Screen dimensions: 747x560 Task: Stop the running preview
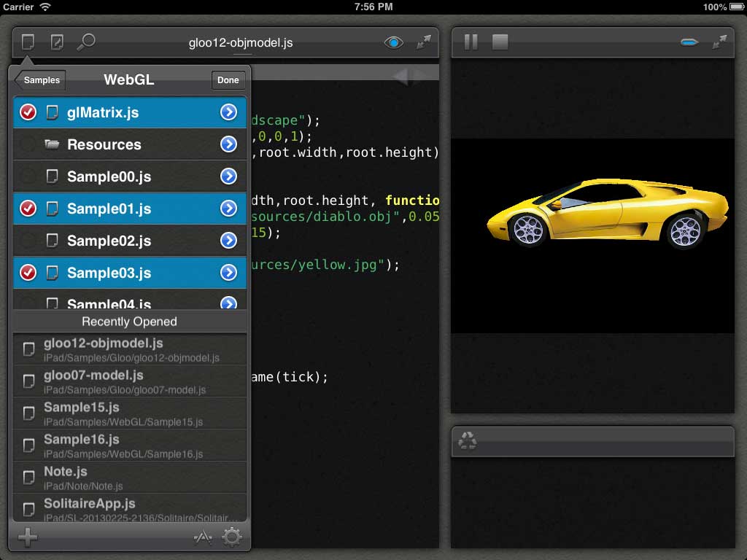click(500, 42)
